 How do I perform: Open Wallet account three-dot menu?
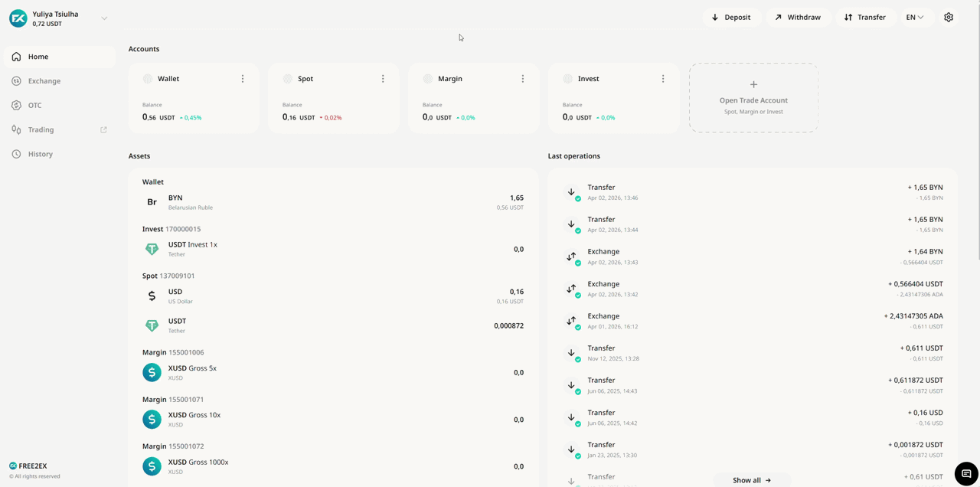(x=243, y=79)
